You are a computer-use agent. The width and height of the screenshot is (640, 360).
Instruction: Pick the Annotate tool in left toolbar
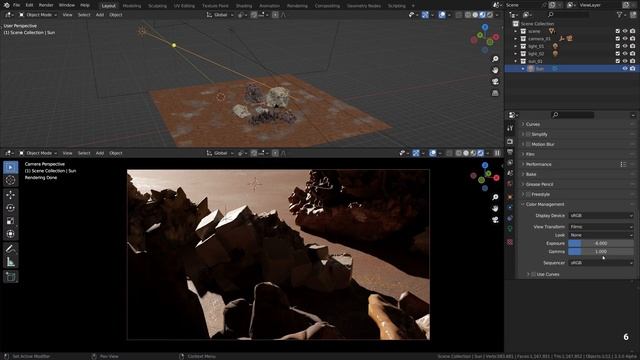pyautogui.click(x=11, y=249)
